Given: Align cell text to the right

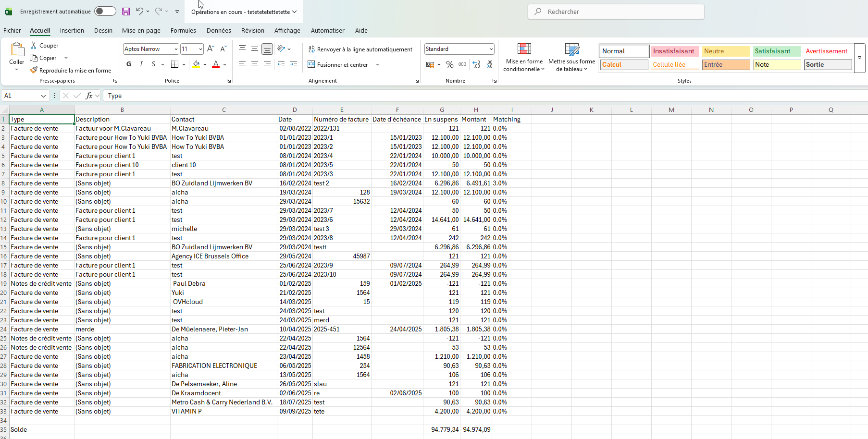Looking at the screenshot, I should [267, 64].
